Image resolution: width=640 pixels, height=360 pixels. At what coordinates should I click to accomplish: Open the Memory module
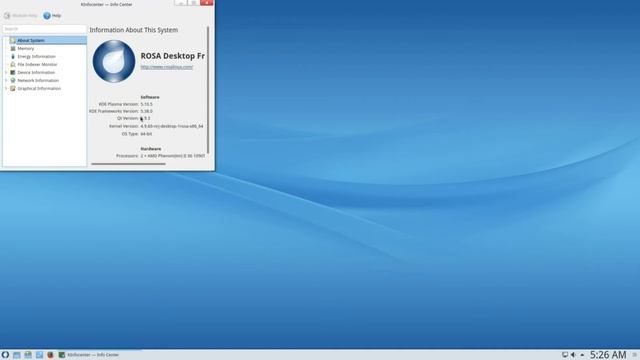click(x=26, y=49)
